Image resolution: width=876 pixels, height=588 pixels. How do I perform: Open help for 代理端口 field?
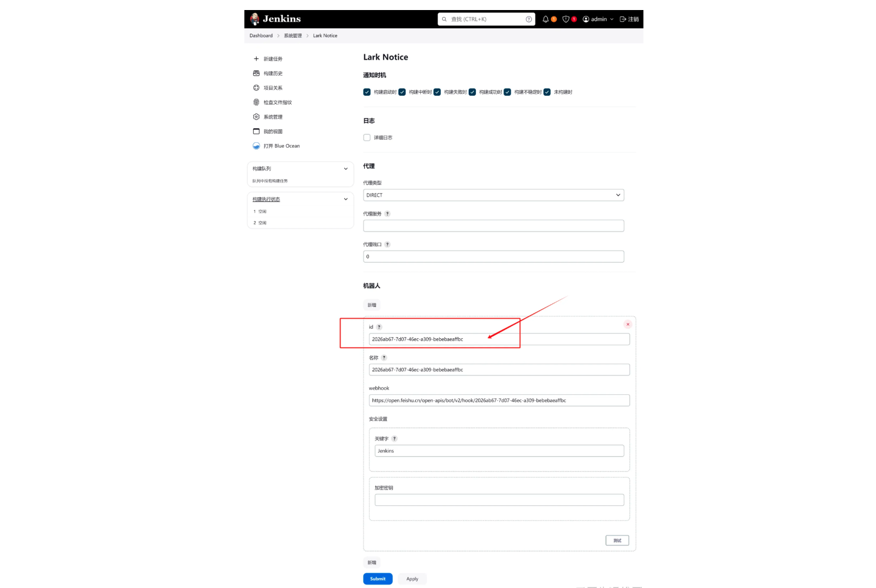(387, 244)
